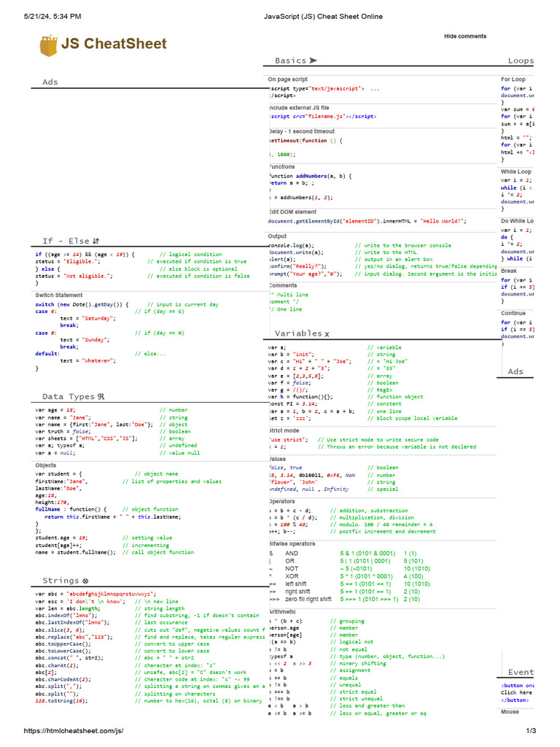Click the 'Output' subheading

tap(277, 236)
